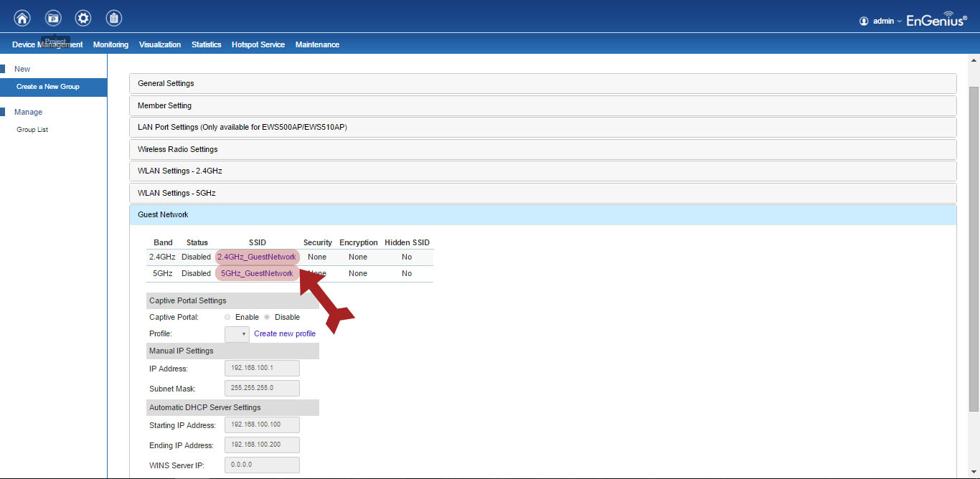
Task: Open the Project folder icon
Action: (x=53, y=19)
